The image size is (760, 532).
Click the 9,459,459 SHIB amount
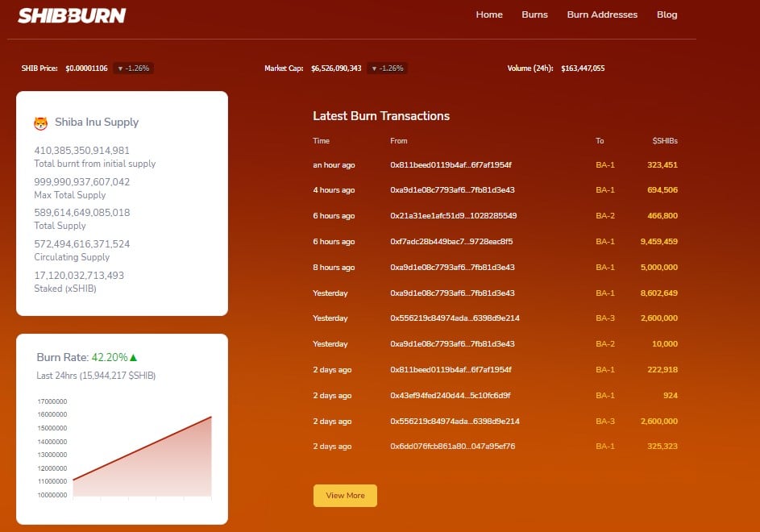click(x=658, y=241)
